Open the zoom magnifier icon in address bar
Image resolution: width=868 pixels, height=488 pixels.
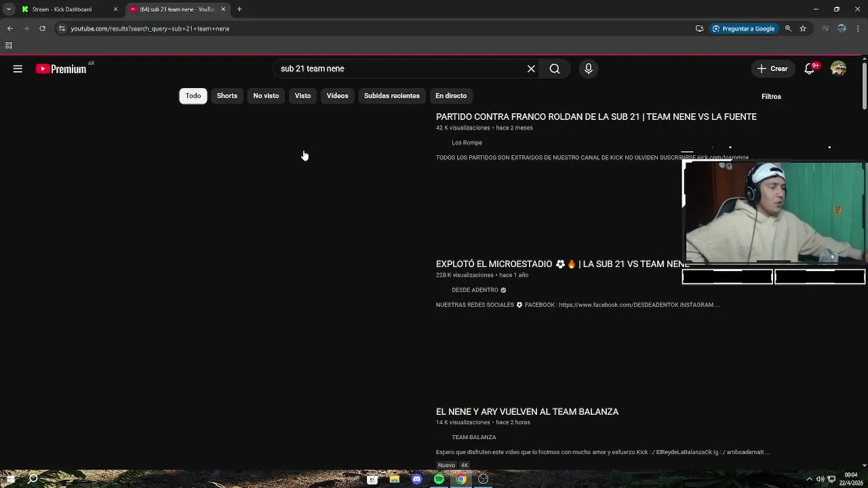[788, 28]
